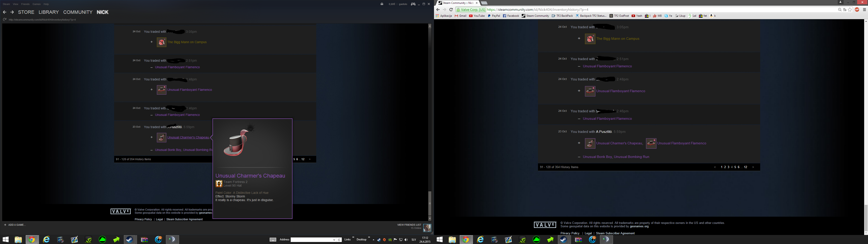Switch to the LIBRARY tab
The image size is (868, 244).
click(x=49, y=12)
